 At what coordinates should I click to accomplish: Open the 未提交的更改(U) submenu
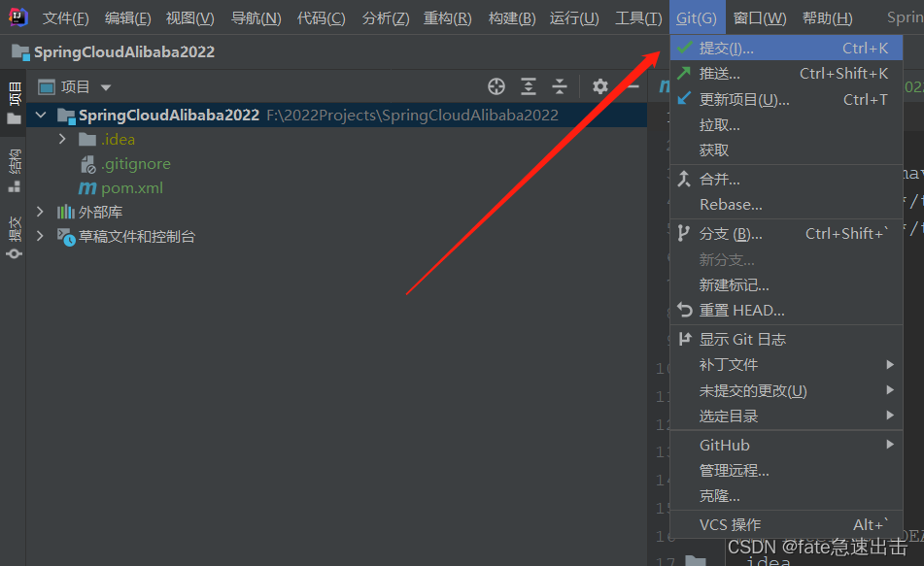pyautogui.click(x=786, y=390)
